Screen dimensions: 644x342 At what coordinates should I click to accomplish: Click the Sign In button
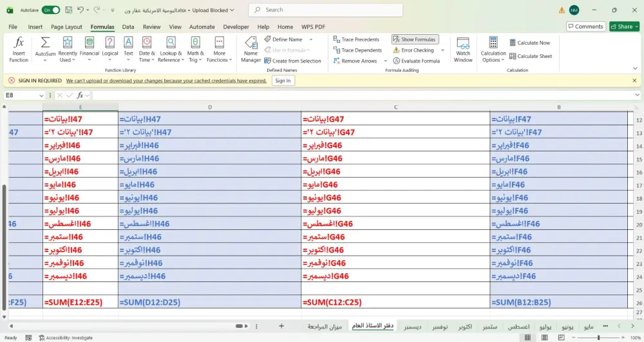[x=283, y=81]
